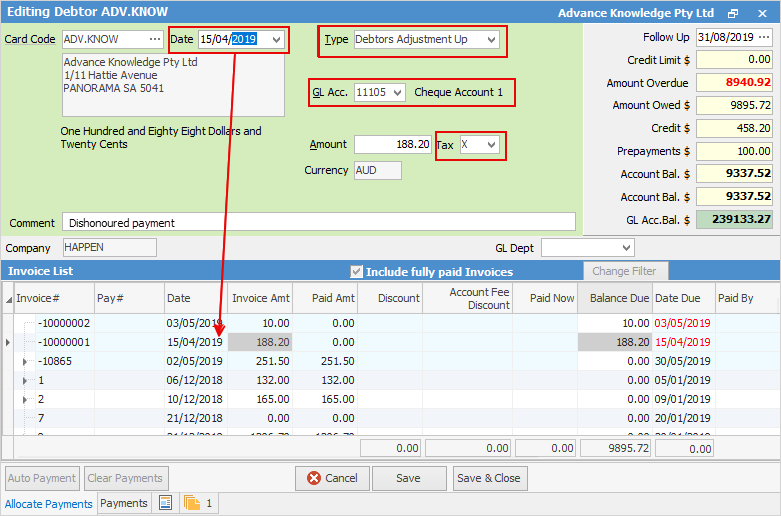
Task: Sort by Invoice# column header
Action: click(55, 298)
